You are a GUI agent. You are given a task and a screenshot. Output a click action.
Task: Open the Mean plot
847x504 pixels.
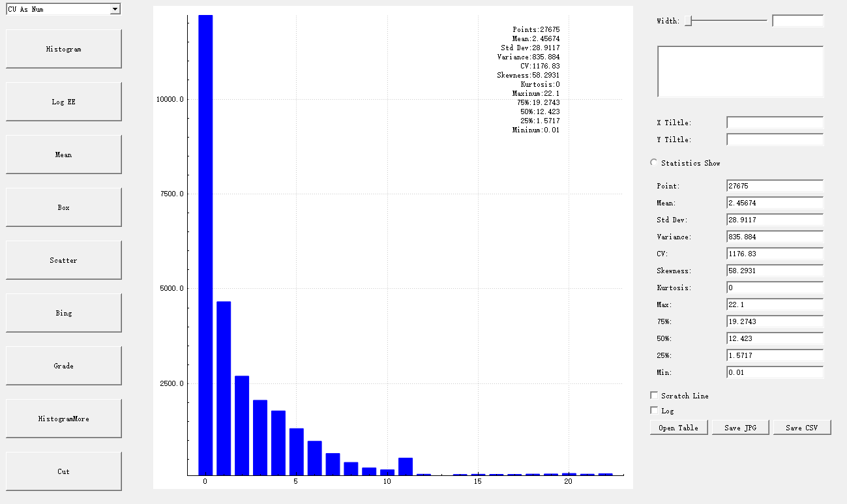click(64, 155)
